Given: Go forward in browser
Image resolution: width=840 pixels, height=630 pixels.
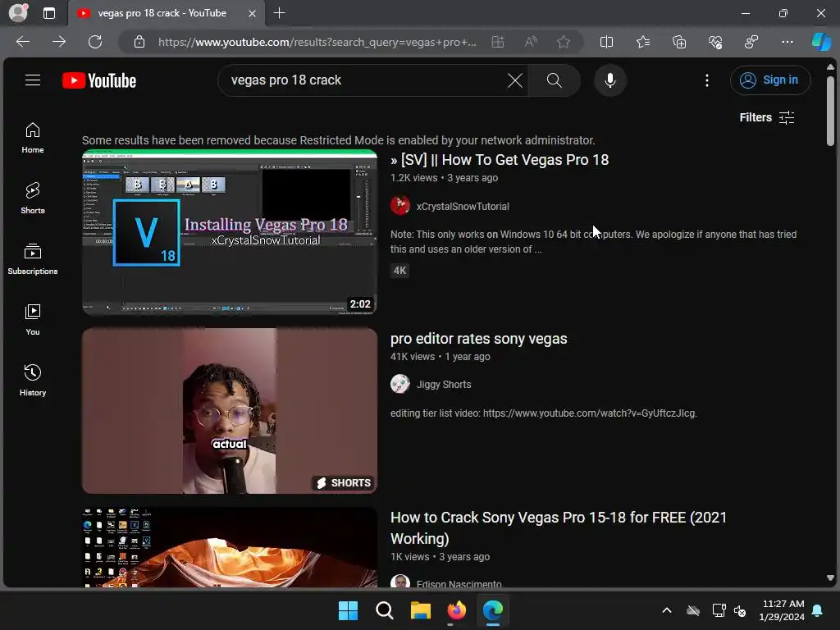Looking at the screenshot, I should coord(59,42).
